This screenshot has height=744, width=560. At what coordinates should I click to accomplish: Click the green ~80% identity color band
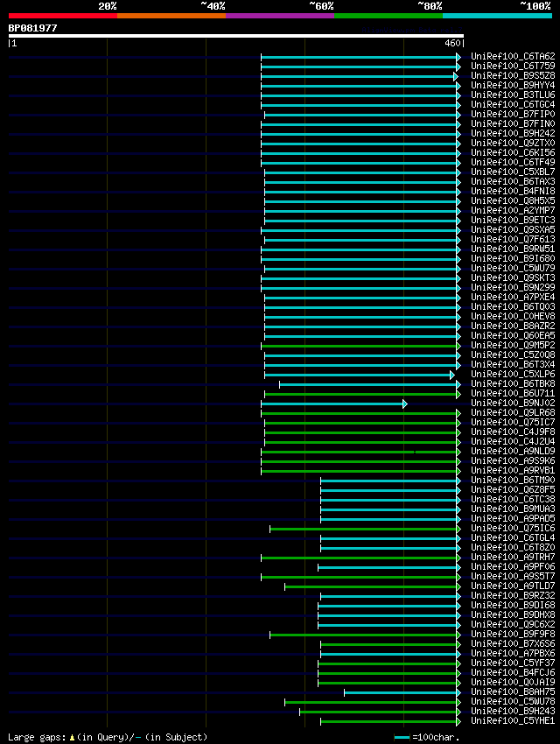pos(388,16)
